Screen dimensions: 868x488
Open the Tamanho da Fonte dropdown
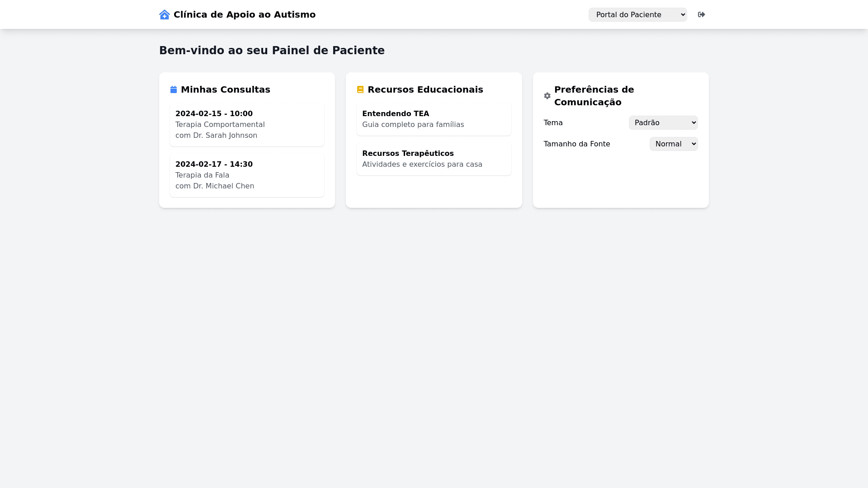point(673,144)
